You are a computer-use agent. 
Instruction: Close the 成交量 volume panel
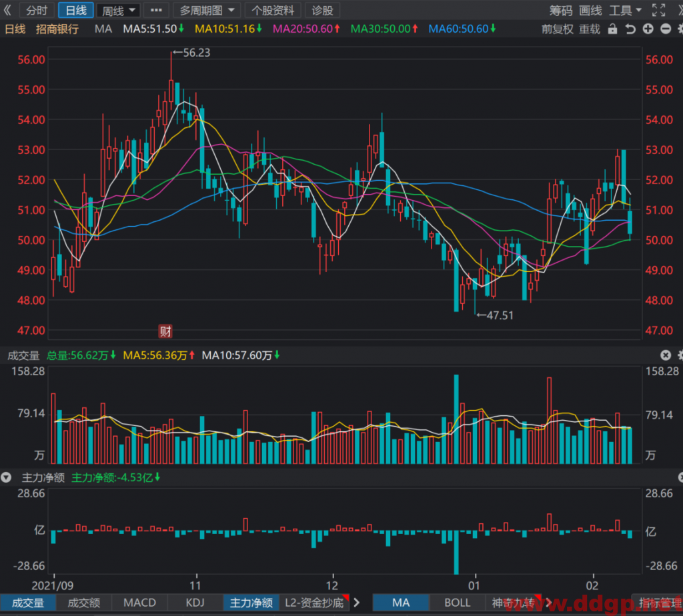tap(666, 355)
